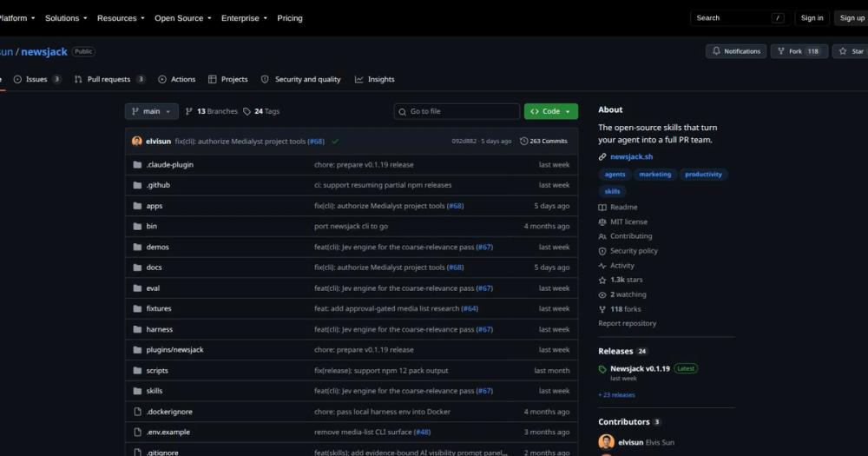The image size is (868, 456).
Task: Click the Fork icon in header
Action: (781, 51)
